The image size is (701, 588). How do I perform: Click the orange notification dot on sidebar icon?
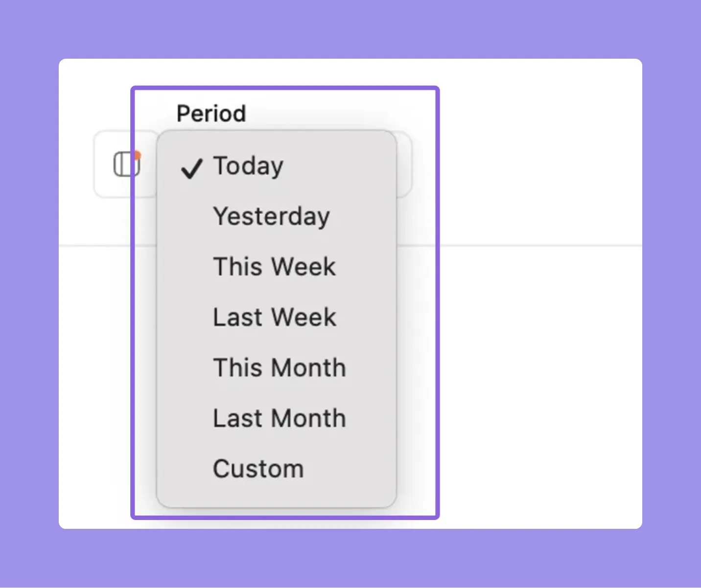(x=138, y=156)
